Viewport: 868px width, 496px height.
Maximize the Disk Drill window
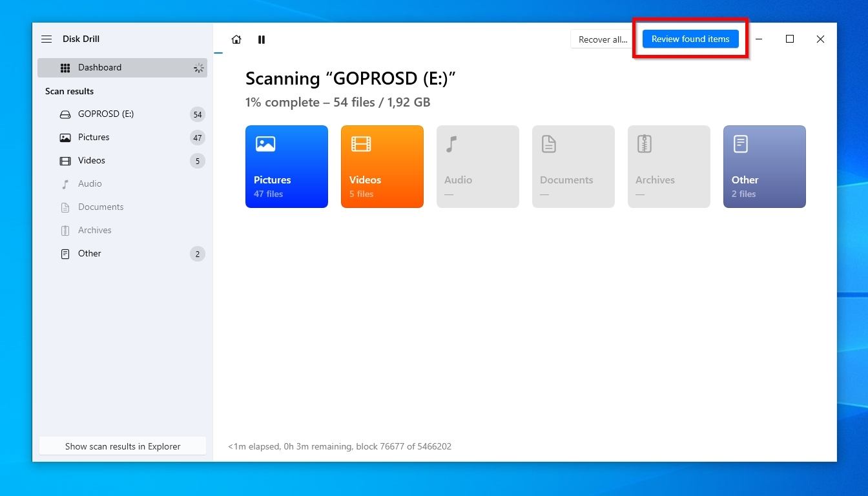click(x=789, y=39)
